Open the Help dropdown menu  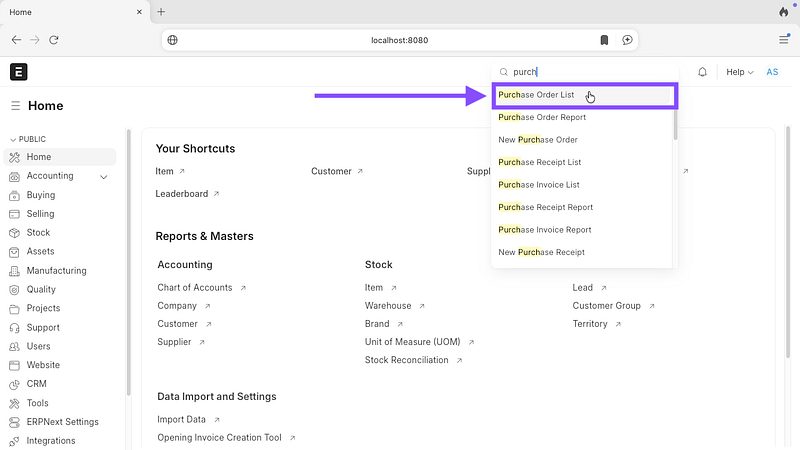pyautogui.click(x=739, y=72)
